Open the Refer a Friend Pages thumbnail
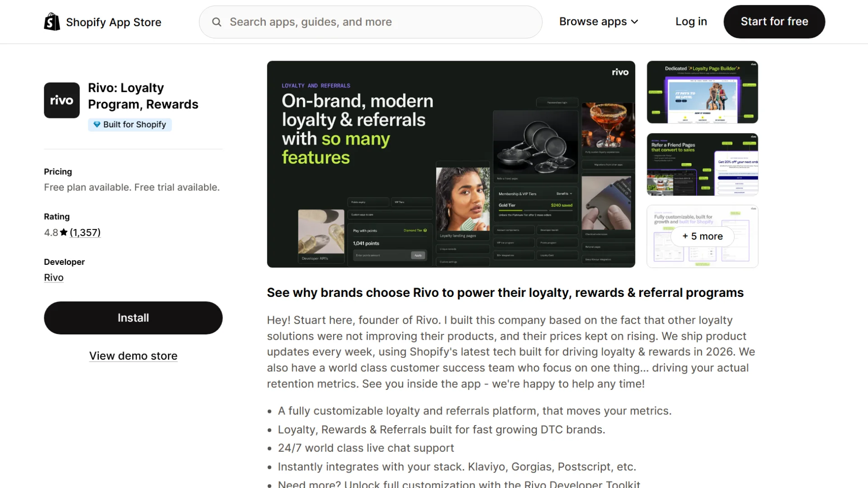Image resolution: width=868 pixels, height=488 pixels. pos(703,164)
